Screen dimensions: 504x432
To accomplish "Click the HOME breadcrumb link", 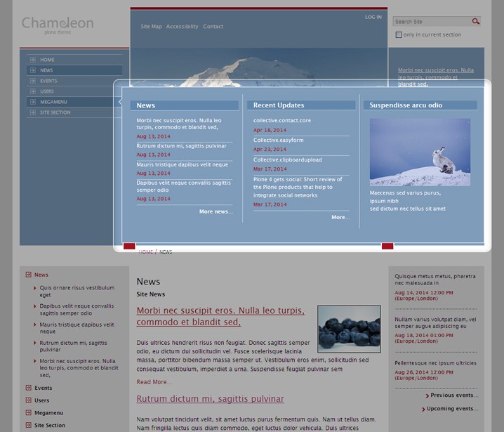I will pos(145,252).
